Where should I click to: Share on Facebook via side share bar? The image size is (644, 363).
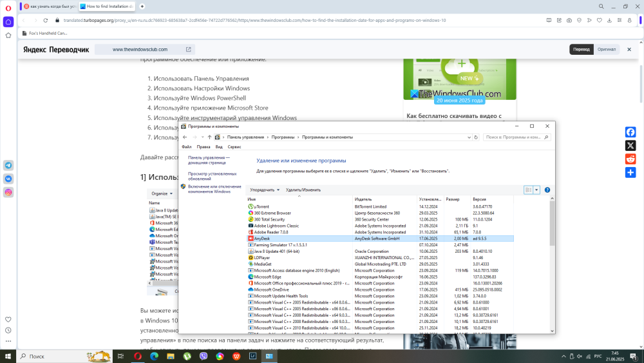630,132
